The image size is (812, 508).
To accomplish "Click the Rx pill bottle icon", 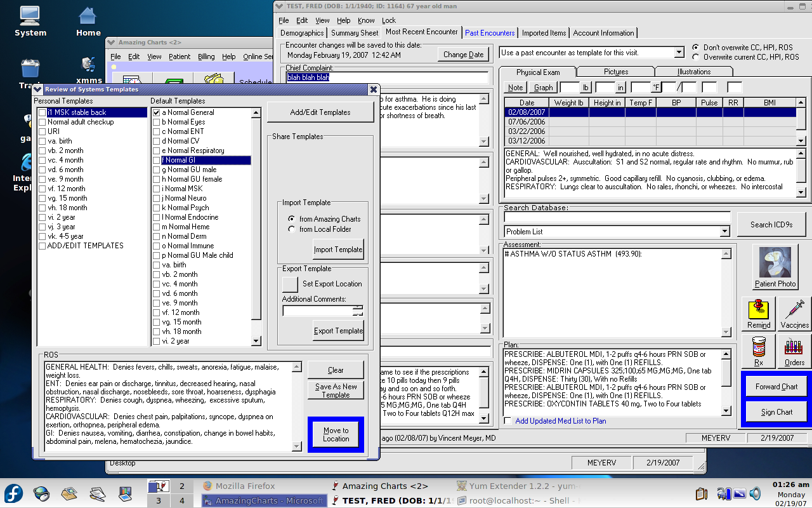I will click(758, 347).
